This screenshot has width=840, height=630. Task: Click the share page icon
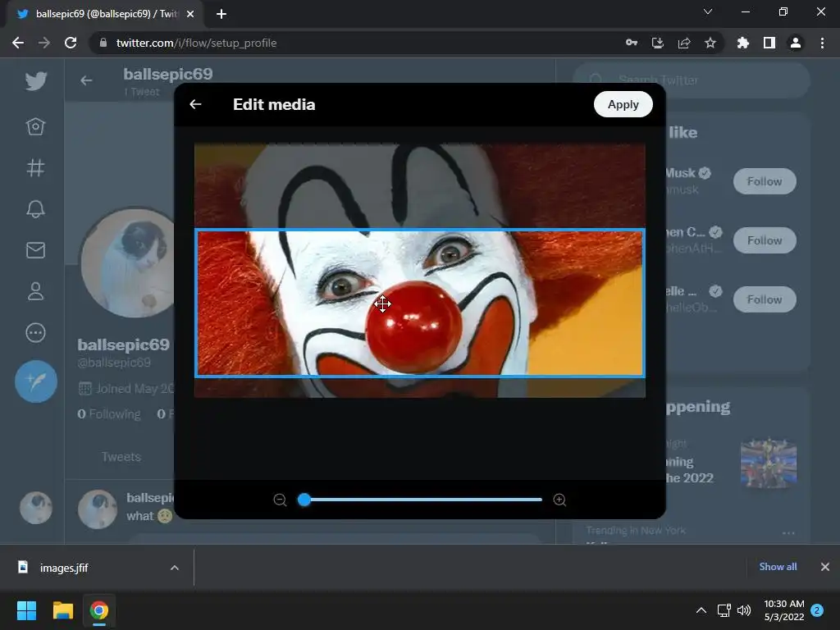684,43
